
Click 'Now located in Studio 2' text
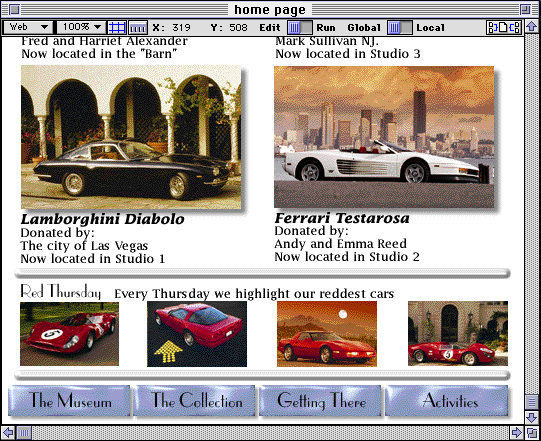347,257
